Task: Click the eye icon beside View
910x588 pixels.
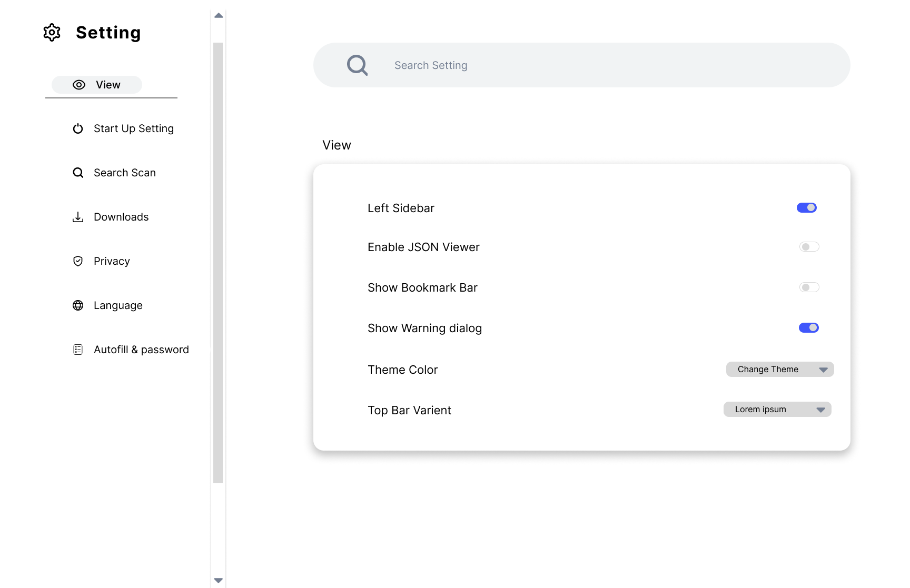Action: pos(78,85)
